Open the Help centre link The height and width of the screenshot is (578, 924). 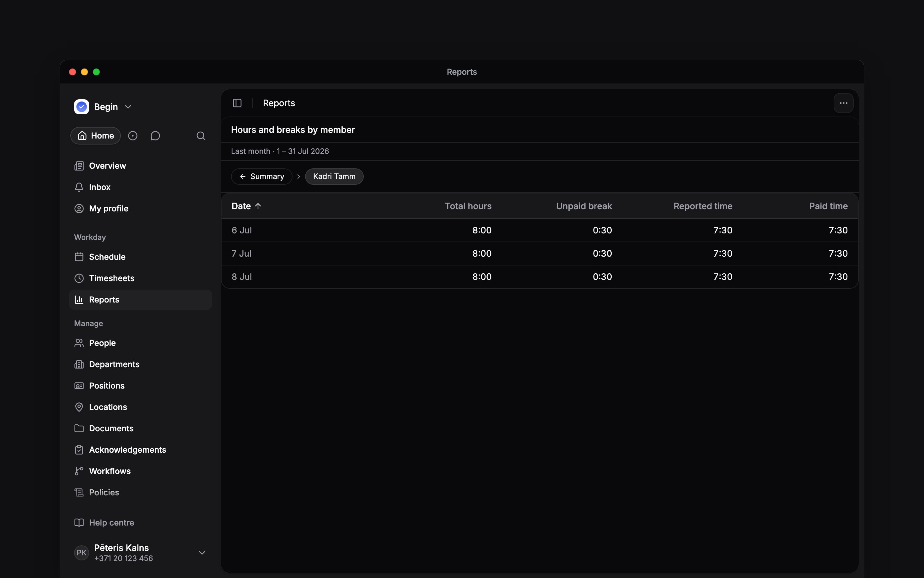point(141,523)
